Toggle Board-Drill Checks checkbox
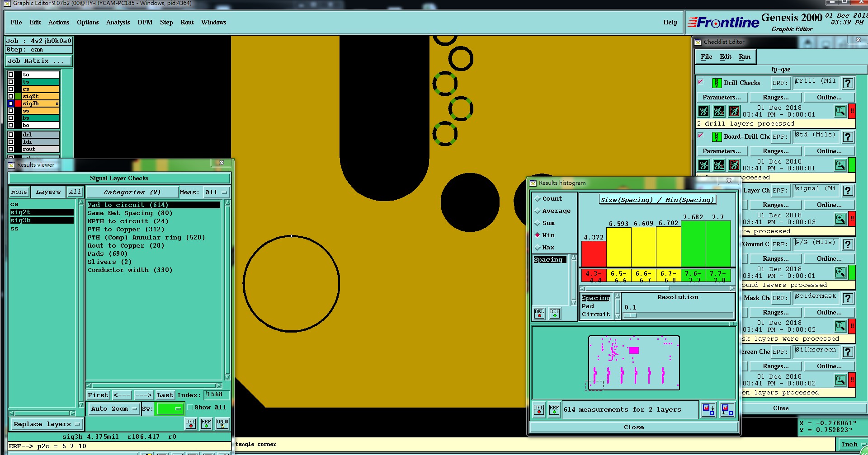 [x=701, y=136]
